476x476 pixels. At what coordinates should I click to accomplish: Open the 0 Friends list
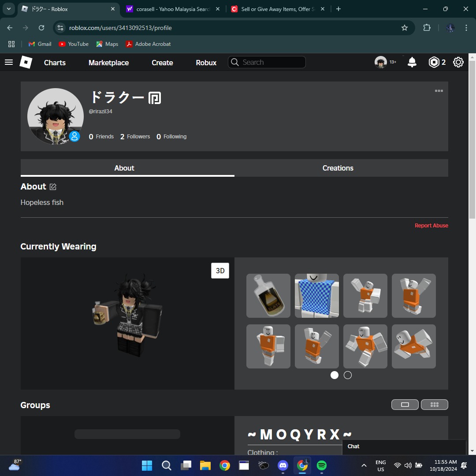[101, 137]
